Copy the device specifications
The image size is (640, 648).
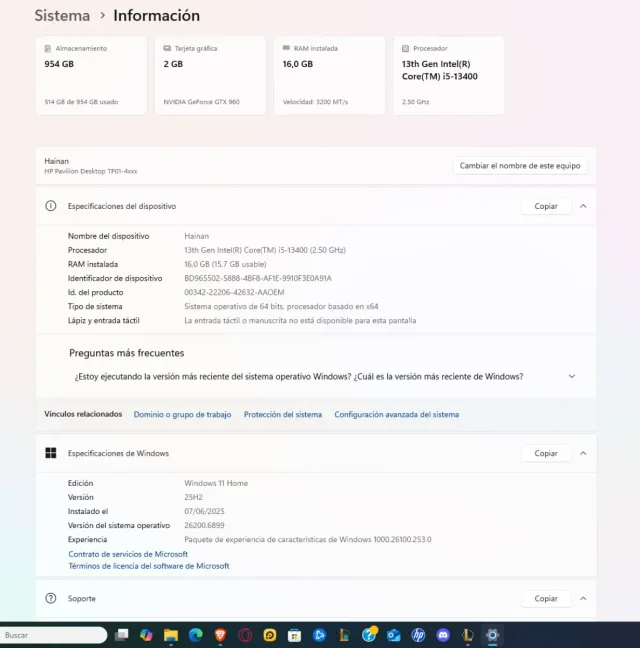coord(546,206)
